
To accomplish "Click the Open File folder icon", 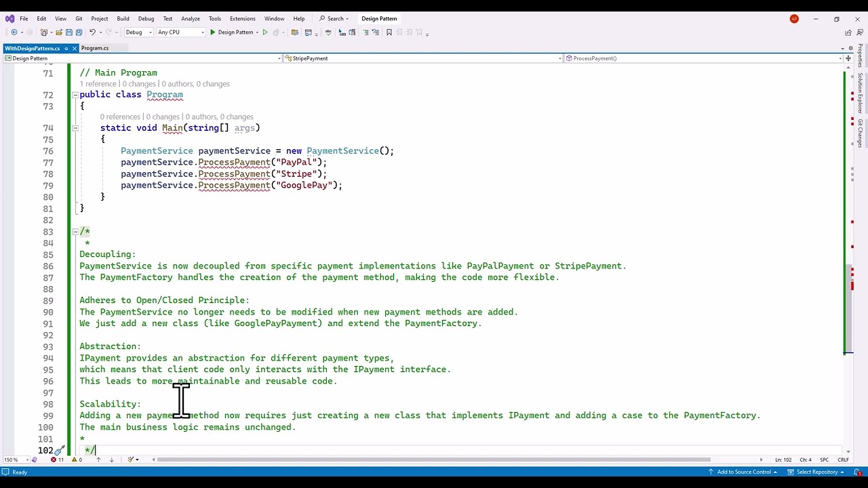I will pyautogui.click(x=59, y=32).
